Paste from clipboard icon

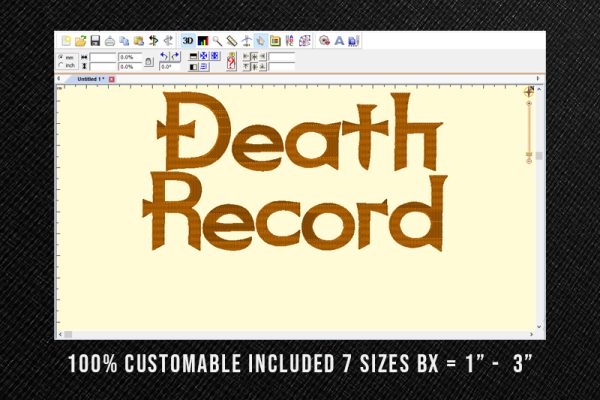(x=139, y=41)
